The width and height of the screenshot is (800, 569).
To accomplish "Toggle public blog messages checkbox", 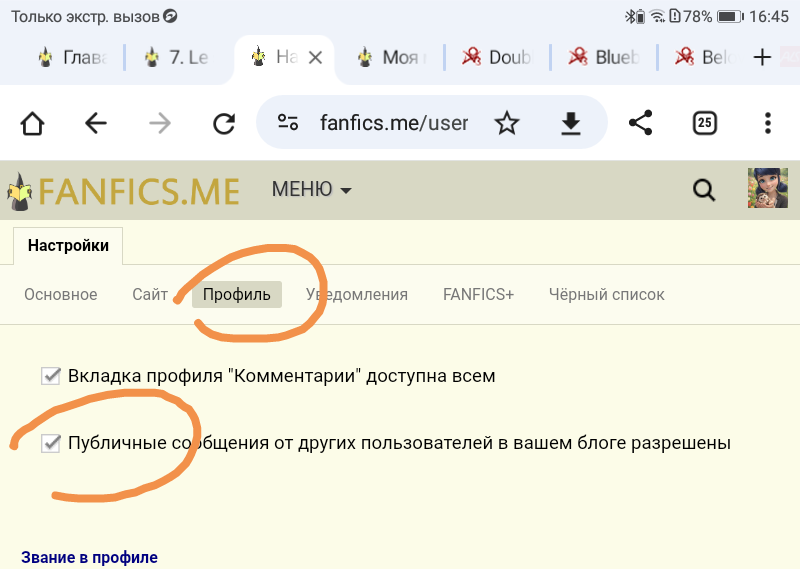I will pos(51,442).
